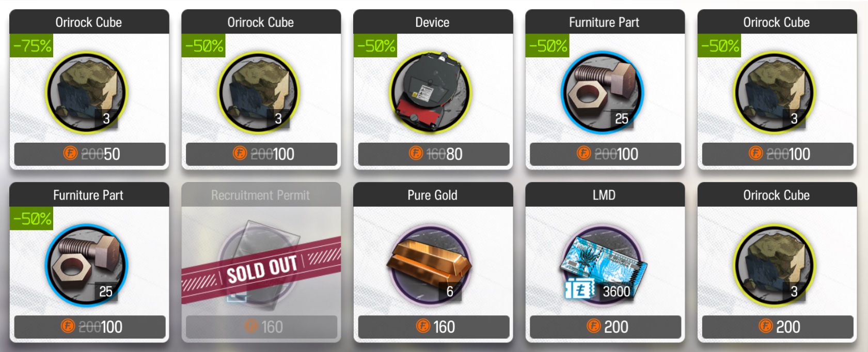The height and width of the screenshot is (352, 868).
Task: Purchase the Device at price 80
Action: 434,154
